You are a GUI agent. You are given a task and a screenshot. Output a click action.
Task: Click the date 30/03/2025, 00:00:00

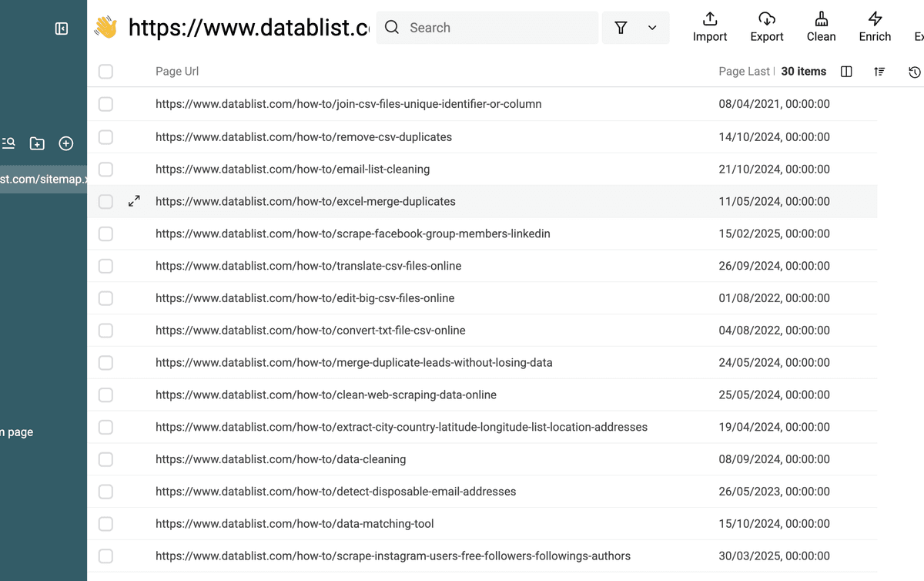(774, 556)
